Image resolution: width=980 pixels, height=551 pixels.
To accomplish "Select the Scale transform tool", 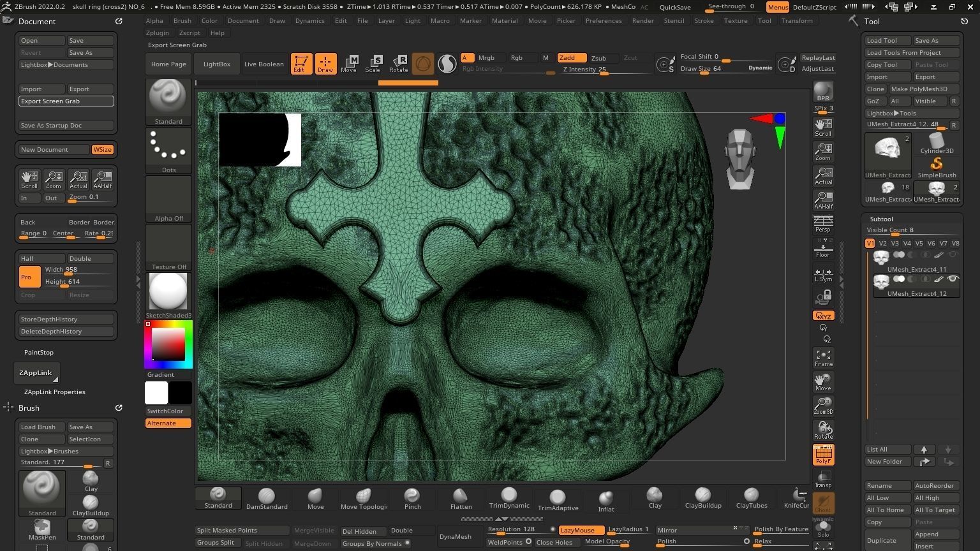I will (373, 64).
